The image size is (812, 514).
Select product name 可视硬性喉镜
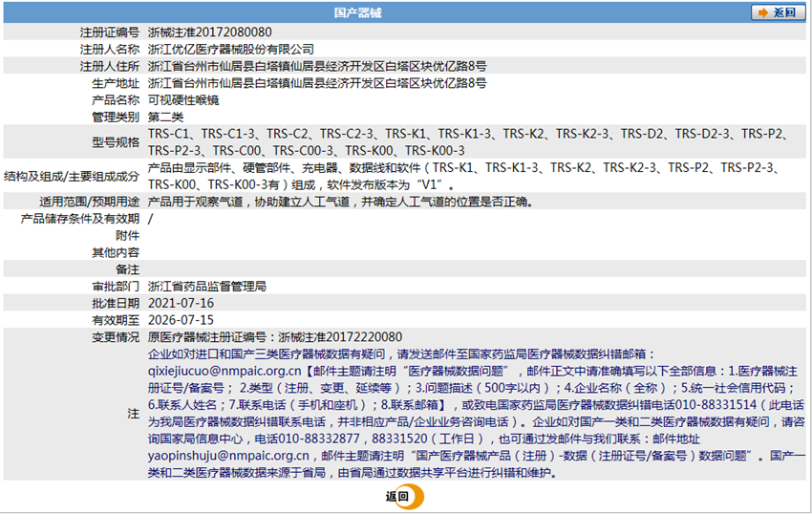(183, 100)
